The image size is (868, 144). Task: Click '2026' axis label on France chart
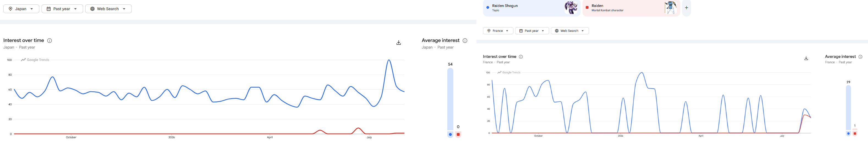click(621, 136)
